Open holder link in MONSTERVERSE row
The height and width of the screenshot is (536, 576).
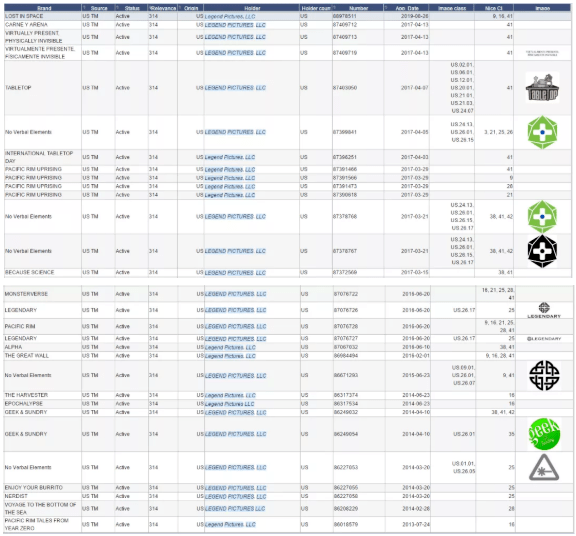(236, 294)
